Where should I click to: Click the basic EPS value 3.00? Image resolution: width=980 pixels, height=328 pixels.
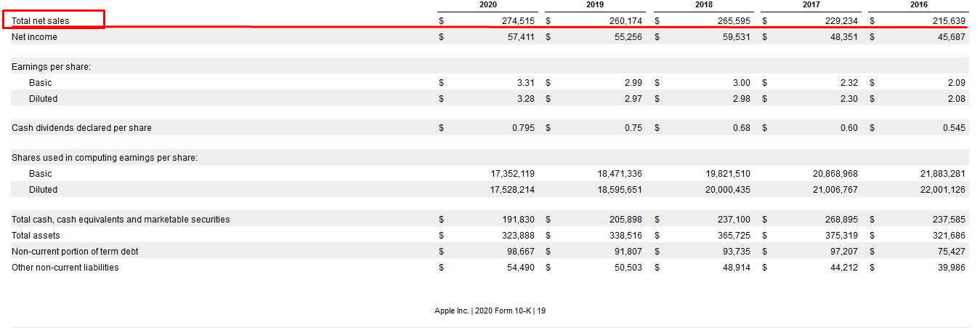tap(742, 83)
